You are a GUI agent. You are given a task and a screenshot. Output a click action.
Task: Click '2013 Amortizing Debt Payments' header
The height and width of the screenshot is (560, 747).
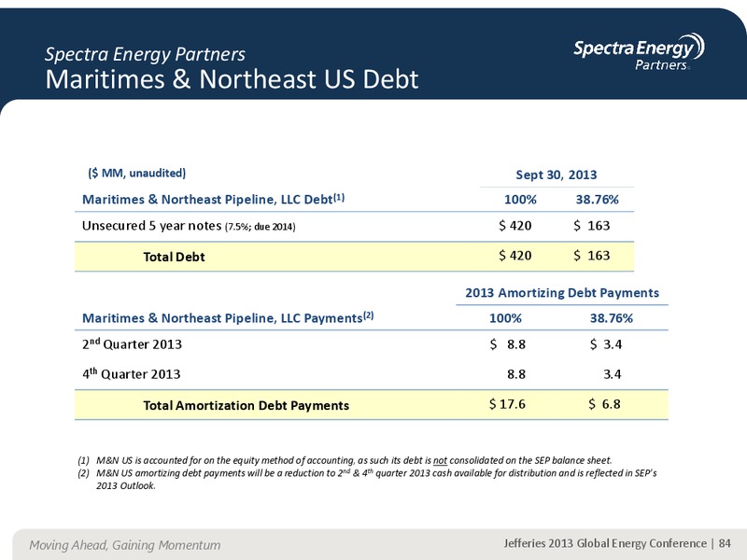point(562,292)
